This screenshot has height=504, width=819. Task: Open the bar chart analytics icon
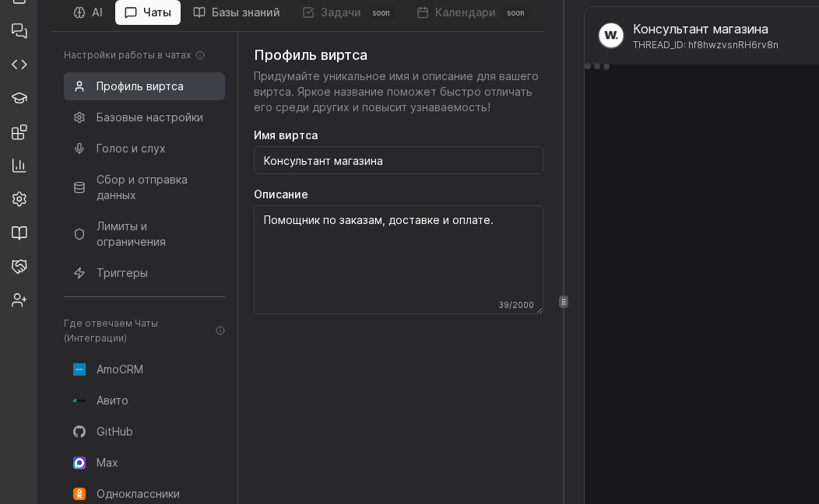pyautogui.click(x=19, y=166)
